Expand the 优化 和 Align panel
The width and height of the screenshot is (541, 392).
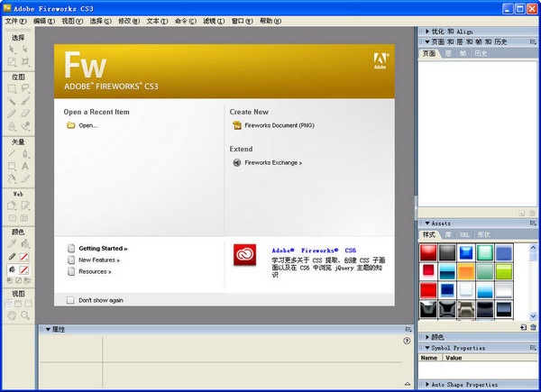[426, 31]
